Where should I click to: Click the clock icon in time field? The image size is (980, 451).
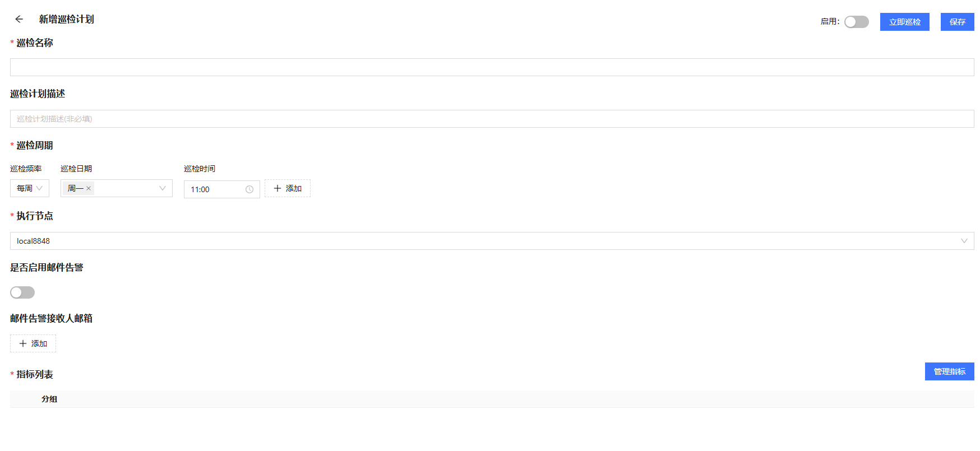(249, 189)
